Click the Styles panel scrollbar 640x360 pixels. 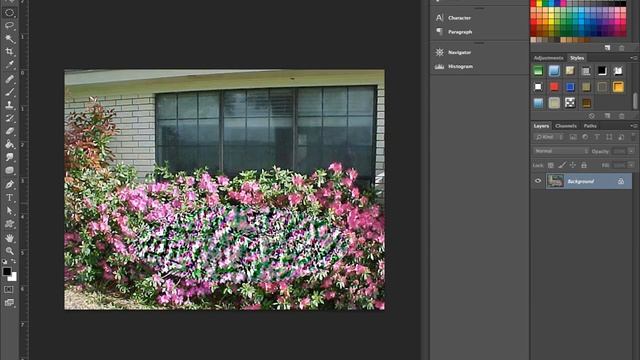pos(635,100)
